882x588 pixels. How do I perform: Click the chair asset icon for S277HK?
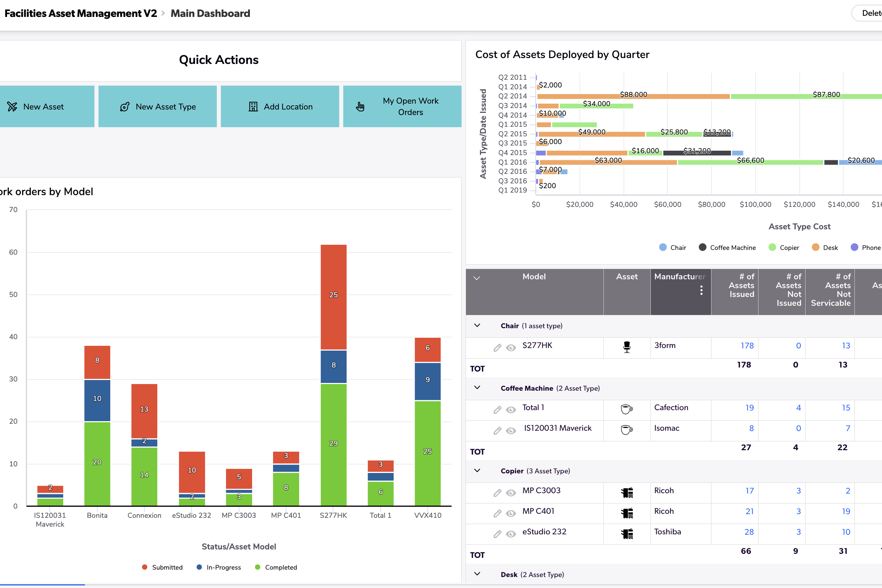(x=627, y=347)
